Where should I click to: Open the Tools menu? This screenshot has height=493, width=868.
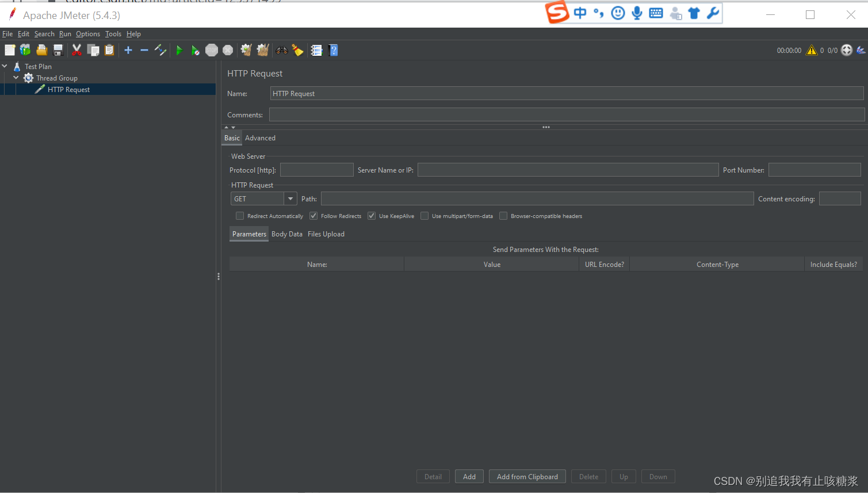coord(113,34)
